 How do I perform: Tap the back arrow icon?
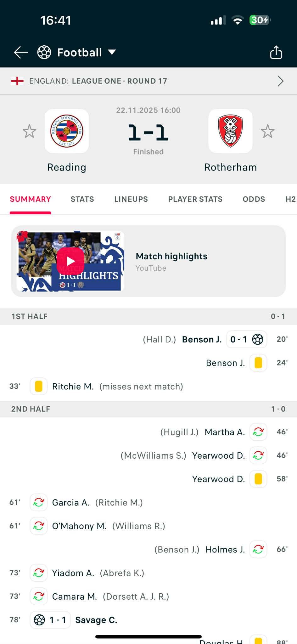click(21, 52)
